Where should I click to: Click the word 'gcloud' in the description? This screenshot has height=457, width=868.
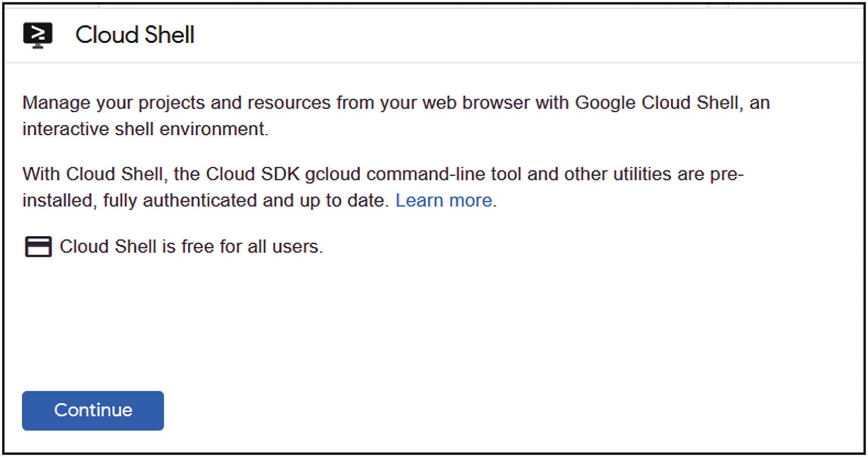333,174
